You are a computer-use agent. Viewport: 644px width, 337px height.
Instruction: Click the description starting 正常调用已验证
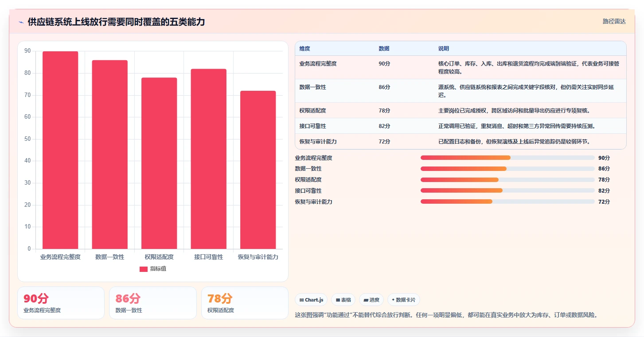coord(517,126)
